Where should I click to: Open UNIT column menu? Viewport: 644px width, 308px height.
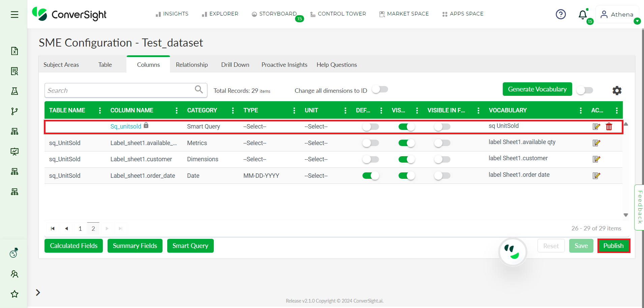[x=345, y=110]
